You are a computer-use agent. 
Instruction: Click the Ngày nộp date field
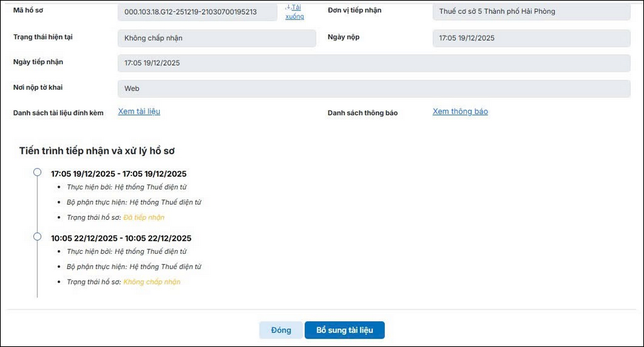531,38
